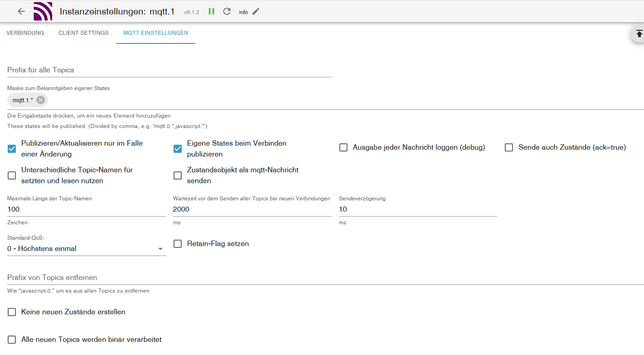The width and height of the screenshot is (644, 355).
Task: Switch to the Verbindung tab
Action: tap(25, 33)
